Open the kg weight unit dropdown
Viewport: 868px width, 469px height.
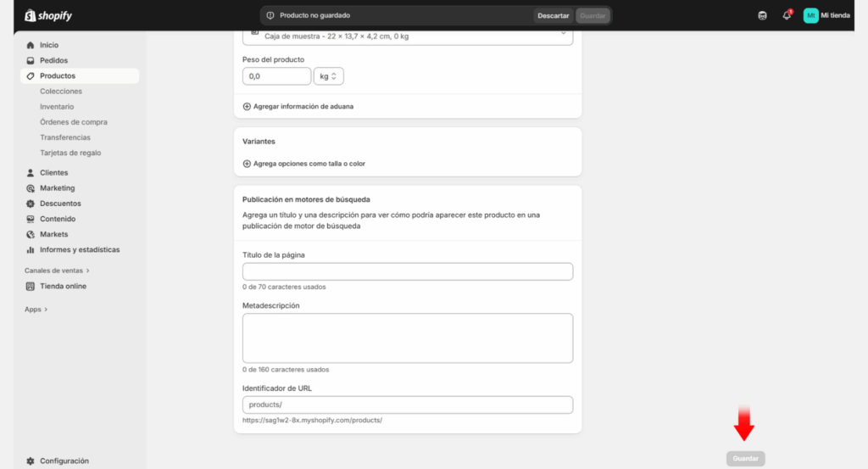click(328, 76)
